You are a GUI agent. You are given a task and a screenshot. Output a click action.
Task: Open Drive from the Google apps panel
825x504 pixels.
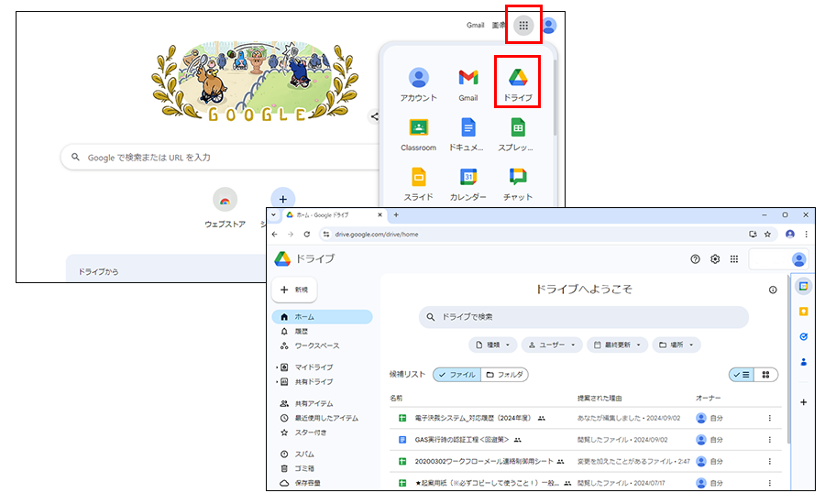click(x=517, y=81)
